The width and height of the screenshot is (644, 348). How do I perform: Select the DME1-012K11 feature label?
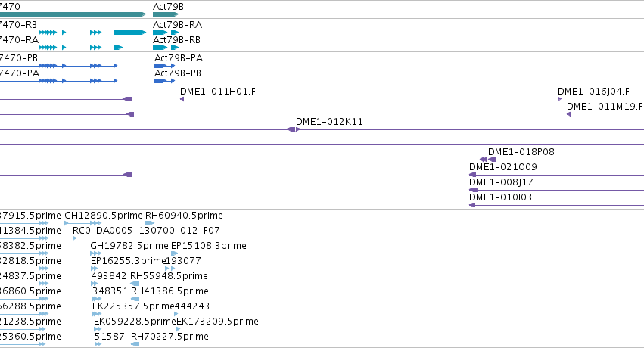(x=329, y=122)
